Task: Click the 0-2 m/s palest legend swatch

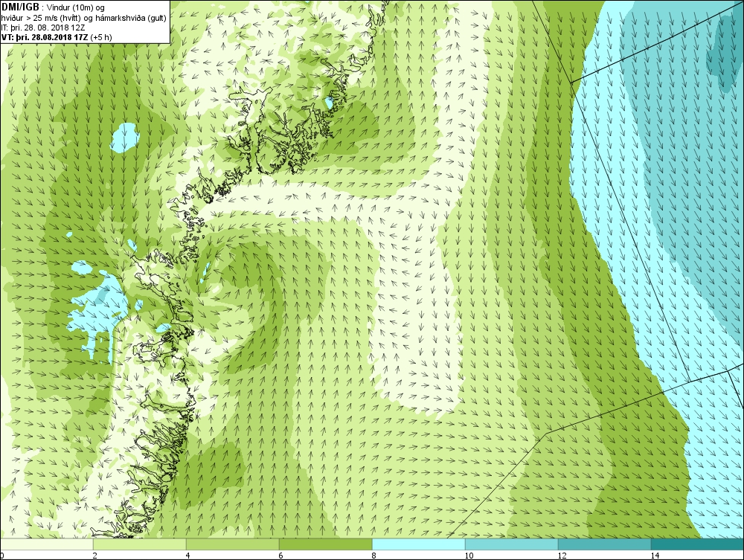Action: click(46, 544)
